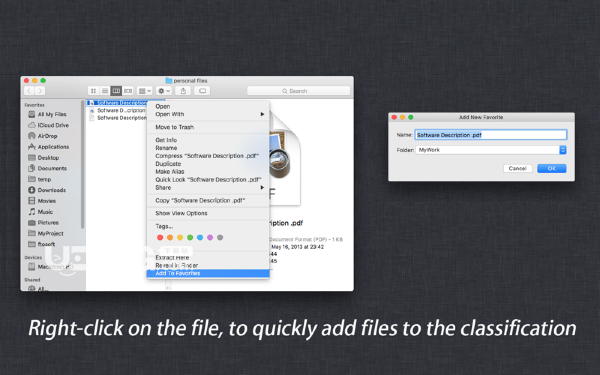Screen dimensions: 600x375
Task: Choose Rename in context menu
Action: [208, 148]
